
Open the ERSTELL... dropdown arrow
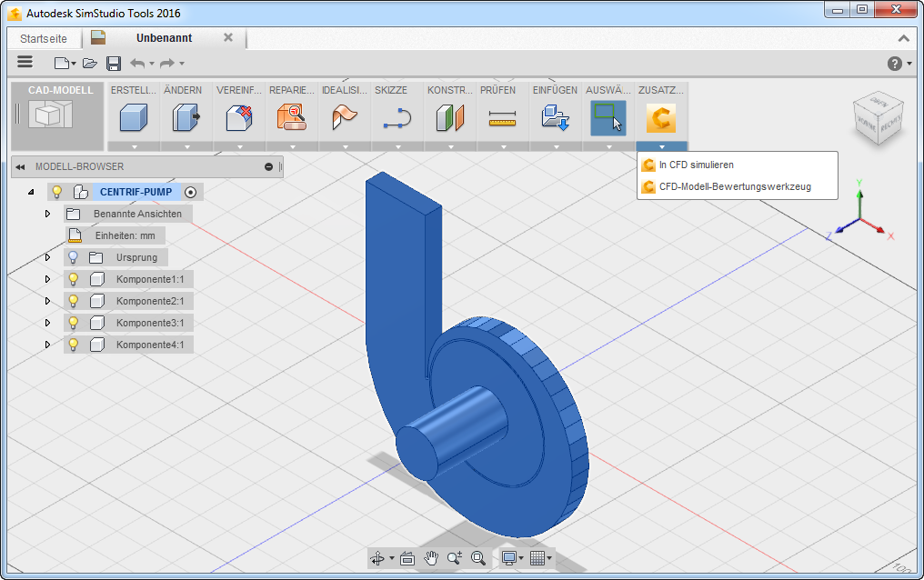point(134,146)
